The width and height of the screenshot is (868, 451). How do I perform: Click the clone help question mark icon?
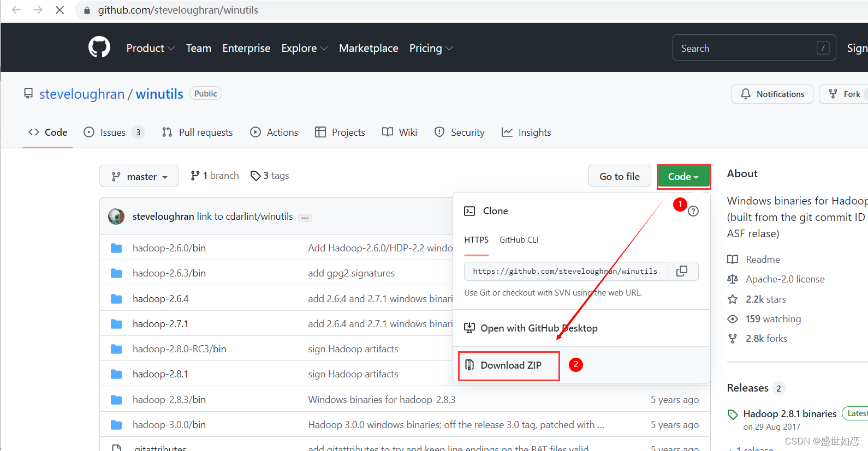[x=693, y=211]
